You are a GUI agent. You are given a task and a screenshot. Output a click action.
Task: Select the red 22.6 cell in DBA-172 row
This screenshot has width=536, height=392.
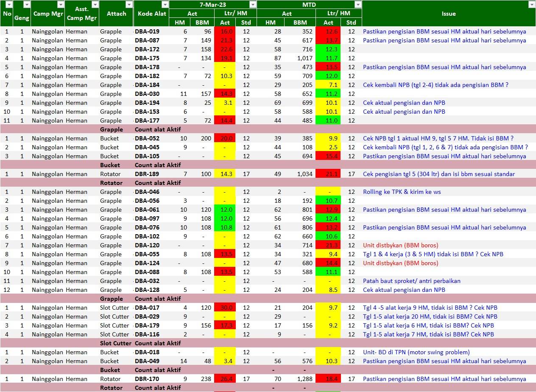tap(225, 49)
